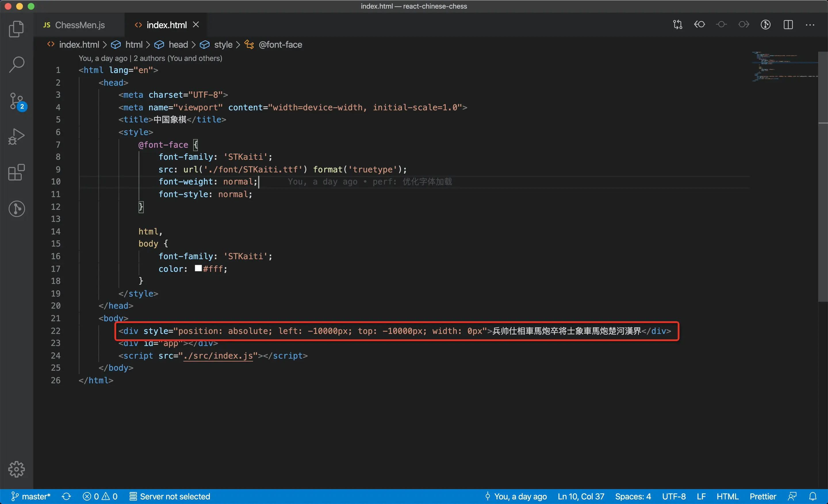The height and width of the screenshot is (504, 828).
Task: Click the split editor right icon
Action: coord(788,25)
